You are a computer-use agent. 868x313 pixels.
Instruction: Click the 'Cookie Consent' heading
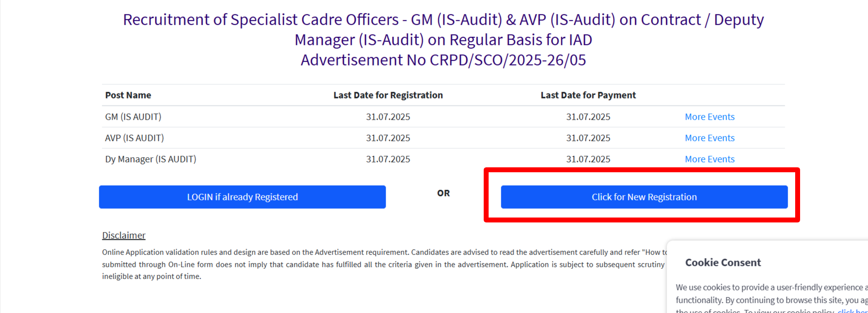(x=723, y=262)
